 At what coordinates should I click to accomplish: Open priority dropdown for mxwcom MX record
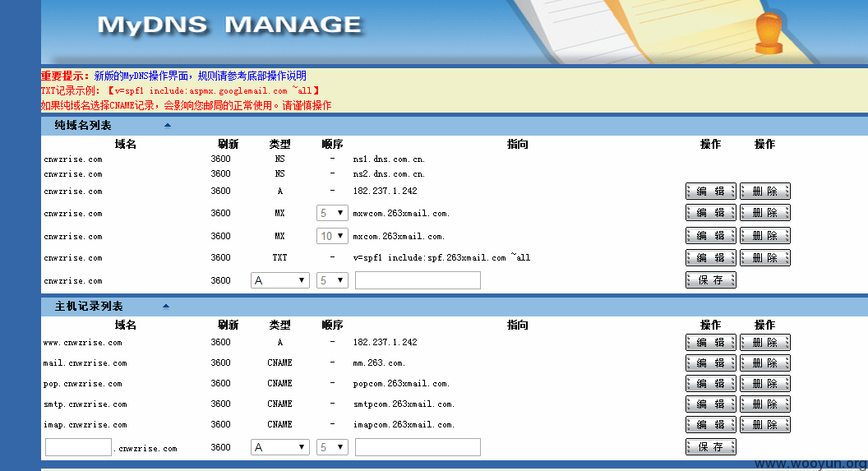tap(332, 213)
